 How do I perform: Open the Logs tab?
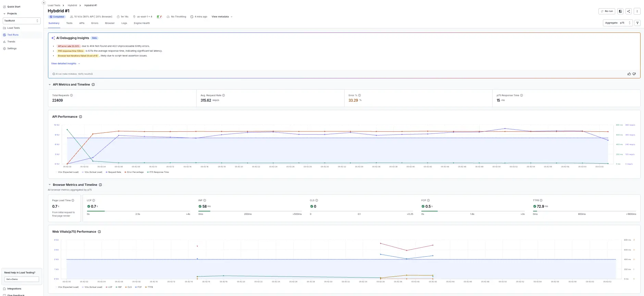[124, 23]
